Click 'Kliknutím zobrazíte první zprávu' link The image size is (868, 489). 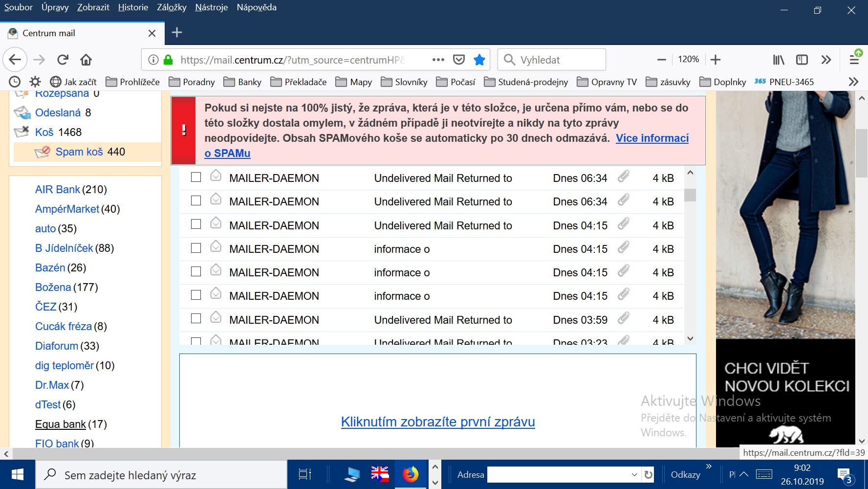(437, 422)
